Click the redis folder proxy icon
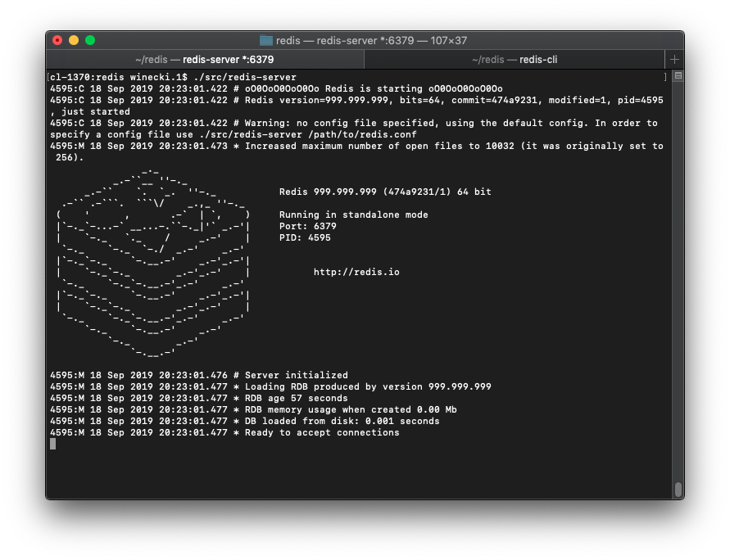Viewport: 730px width, 560px height. (x=266, y=40)
